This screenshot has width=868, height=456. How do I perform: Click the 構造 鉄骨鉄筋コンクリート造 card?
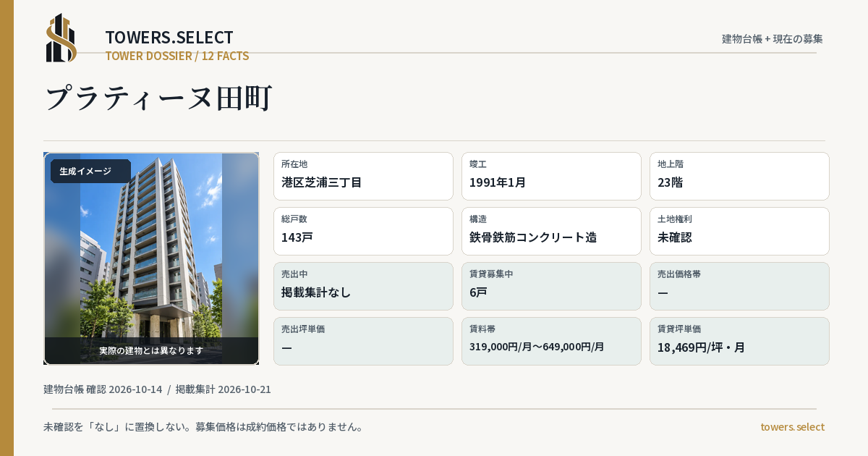551,231
